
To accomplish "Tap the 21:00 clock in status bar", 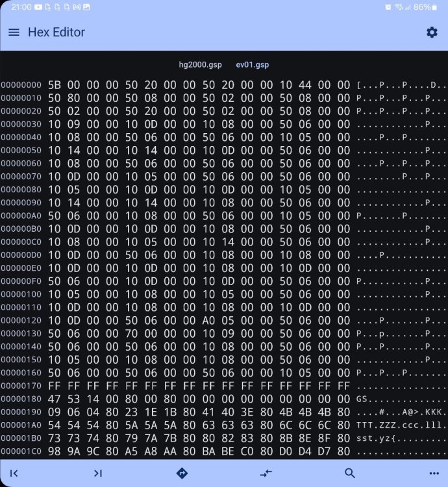I will tap(21, 7).
